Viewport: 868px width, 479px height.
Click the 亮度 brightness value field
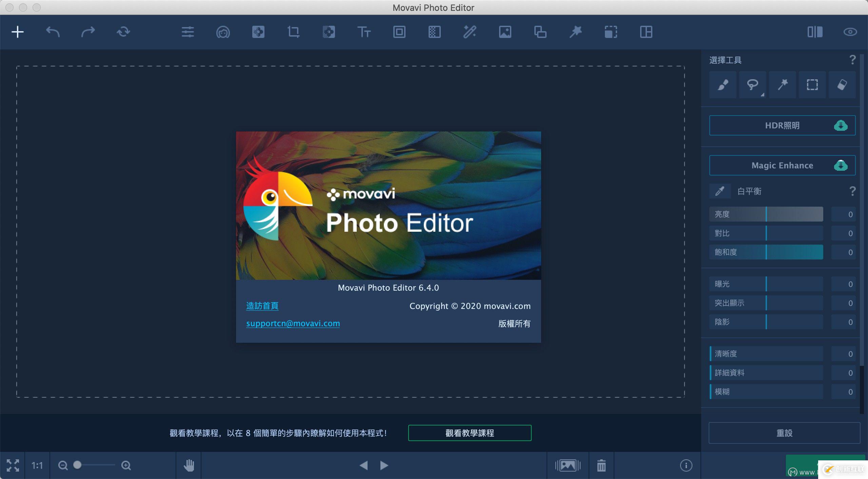[x=843, y=214]
